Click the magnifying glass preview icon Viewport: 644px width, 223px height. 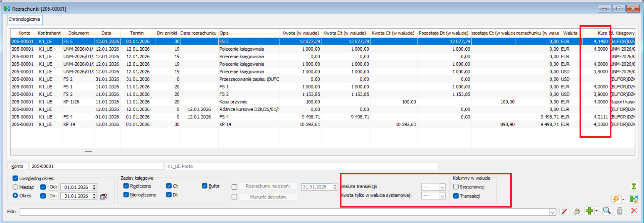(607, 211)
